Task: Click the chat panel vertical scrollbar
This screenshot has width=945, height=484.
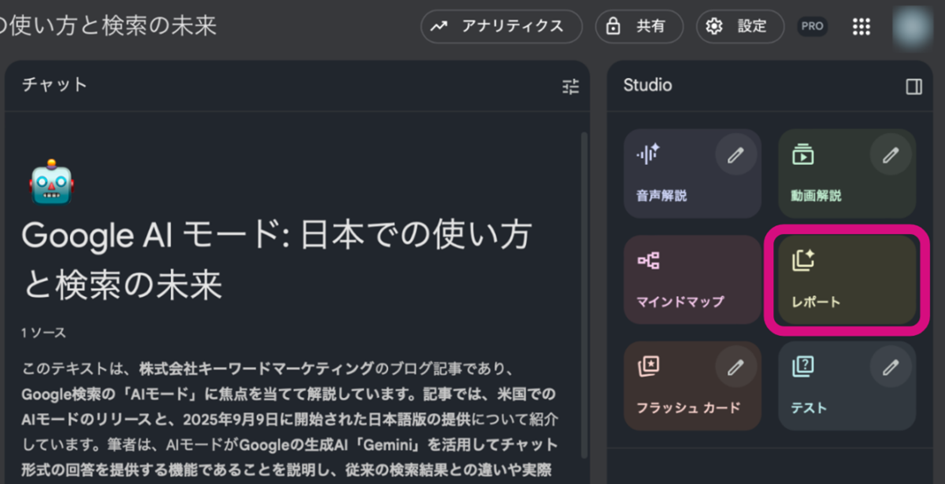Action: 584,300
